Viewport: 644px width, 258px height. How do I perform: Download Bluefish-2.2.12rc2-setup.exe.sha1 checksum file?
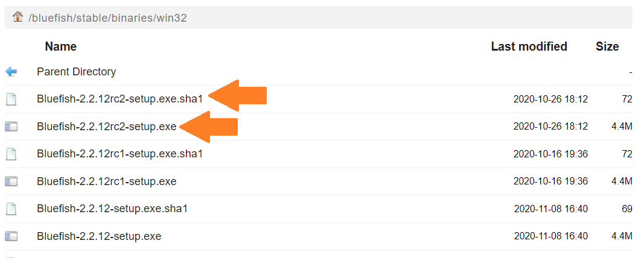click(120, 99)
